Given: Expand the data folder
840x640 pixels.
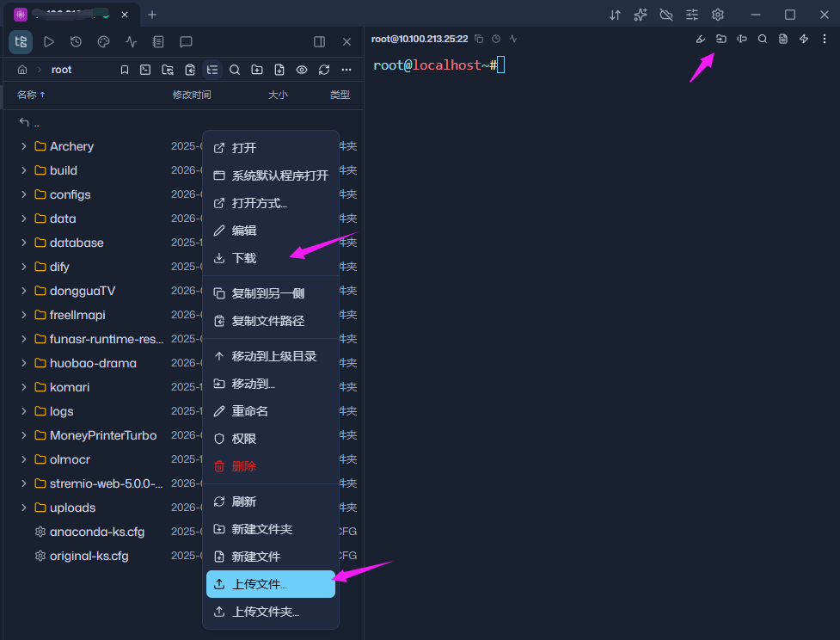Looking at the screenshot, I should click(x=23, y=218).
